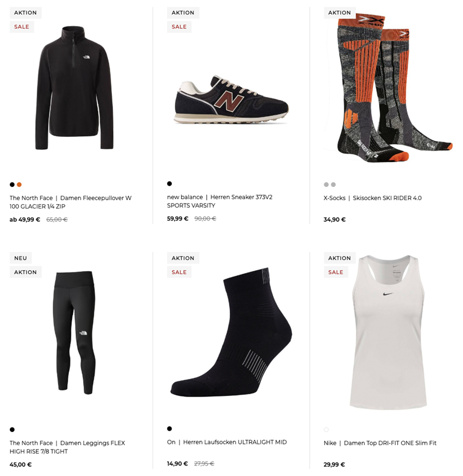The height and width of the screenshot is (476, 463).
Task: Open Damen Fleecepullover W 100 GLACIER link
Action: pyautogui.click(x=71, y=202)
